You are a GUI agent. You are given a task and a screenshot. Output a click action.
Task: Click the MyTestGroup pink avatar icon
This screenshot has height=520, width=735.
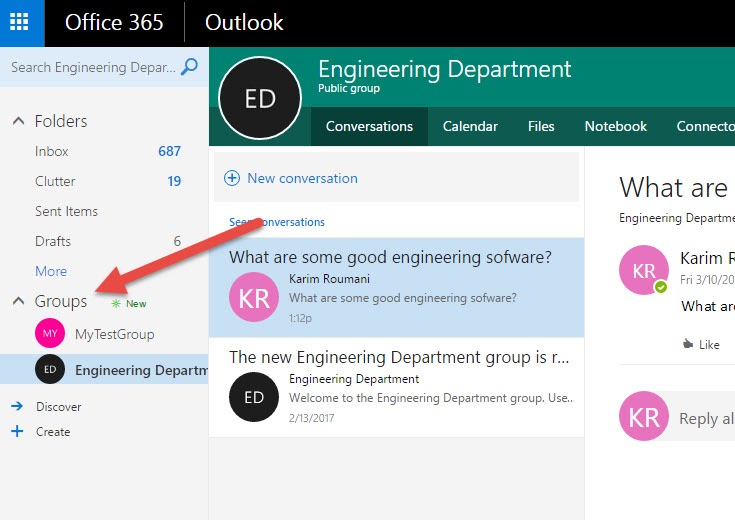(x=50, y=333)
